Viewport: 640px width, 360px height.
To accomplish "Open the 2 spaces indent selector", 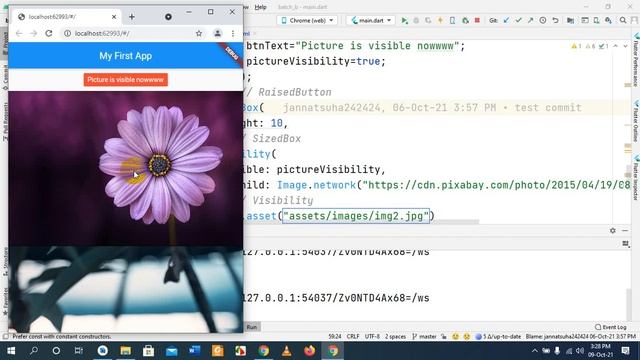I will pos(395,337).
